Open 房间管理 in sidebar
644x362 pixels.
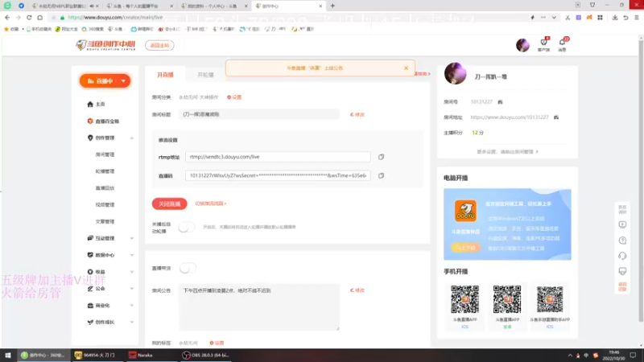pos(105,154)
